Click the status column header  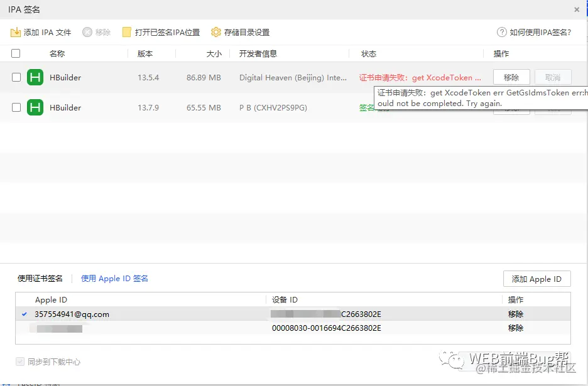(x=369, y=53)
